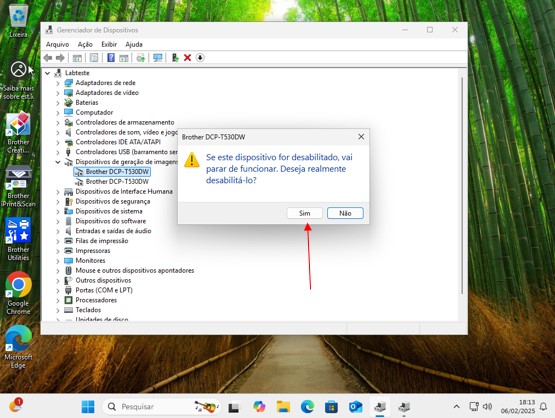Open Outlook from the taskbar
This screenshot has height=418, width=555.
coord(355,407)
